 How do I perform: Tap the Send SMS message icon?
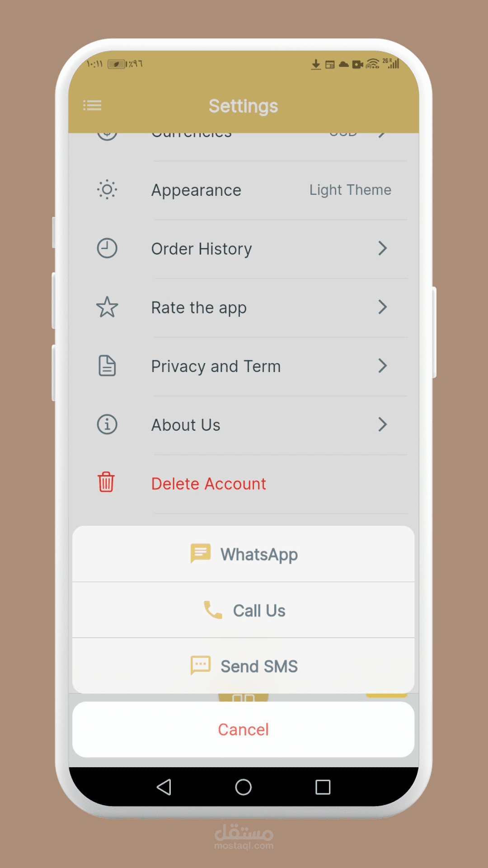pos(201,665)
